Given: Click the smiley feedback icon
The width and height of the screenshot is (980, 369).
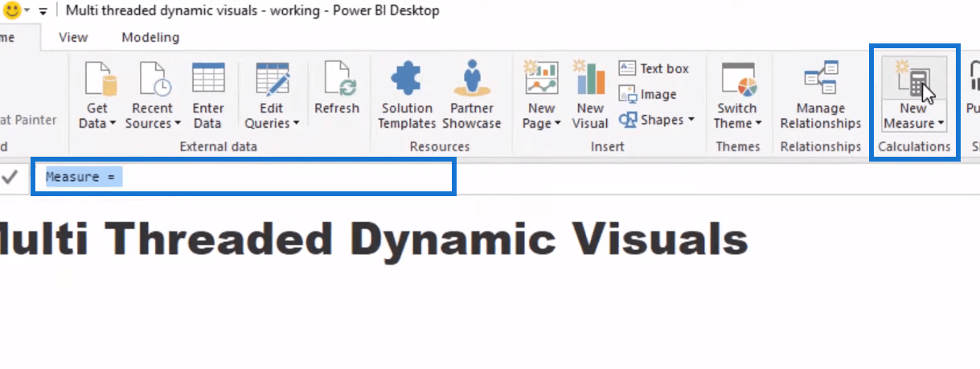Looking at the screenshot, I should tap(11, 10).
